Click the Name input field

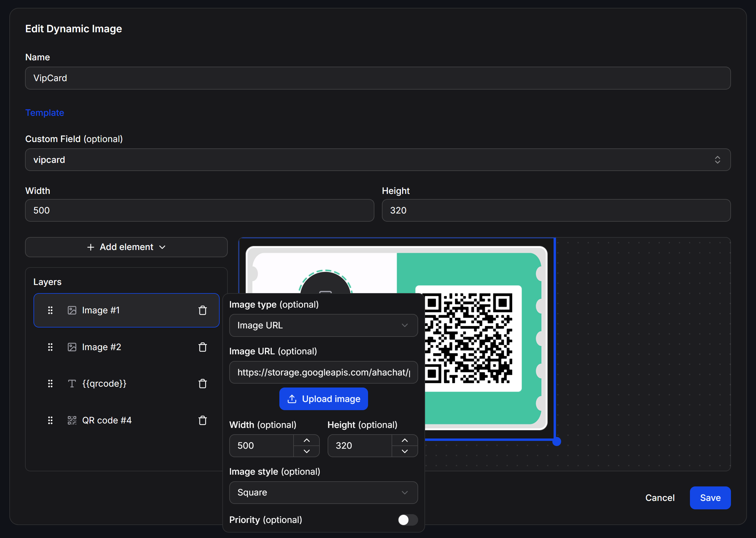click(x=378, y=78)
